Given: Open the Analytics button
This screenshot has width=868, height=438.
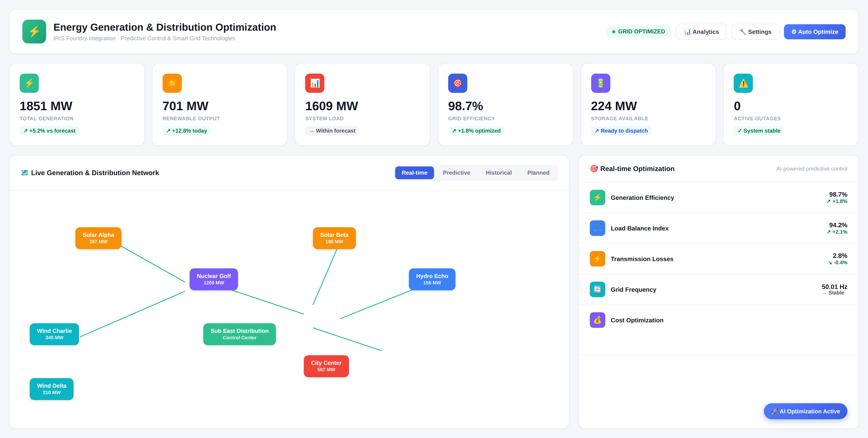Looking at the screenshot, I should coord(701,32).
